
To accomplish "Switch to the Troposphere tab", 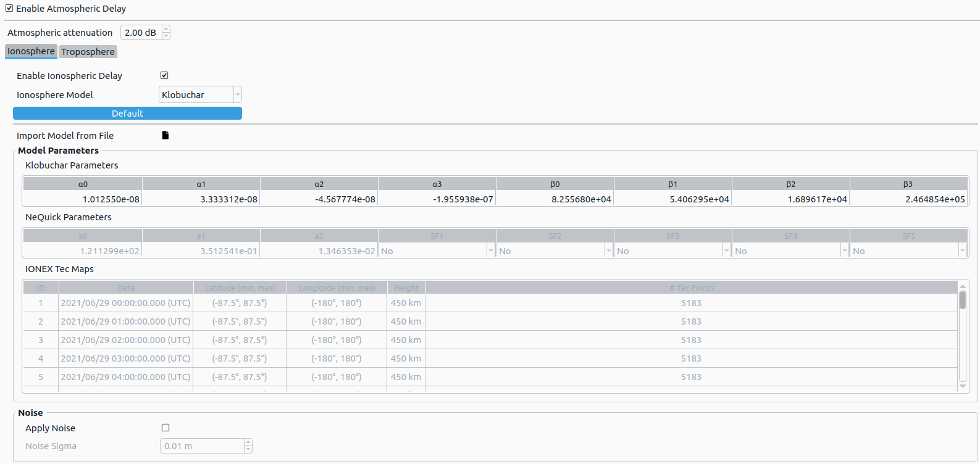I will click(88, 52).
